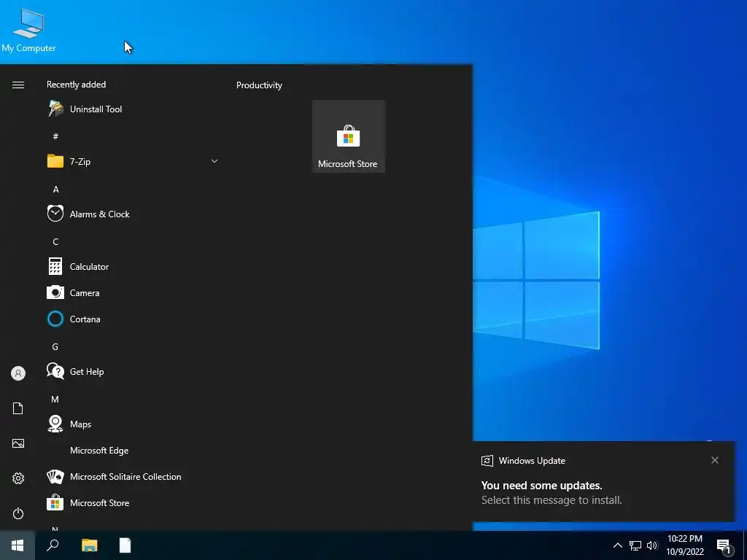This screenshot has height=560, width=747.
Task: Open the clock showing 10:22 PM
Action: 684,545
